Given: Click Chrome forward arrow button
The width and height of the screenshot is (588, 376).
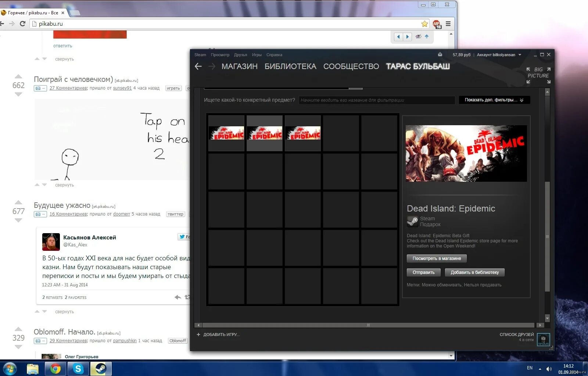Looking at the screenshot, I should [x=12, y=23].
